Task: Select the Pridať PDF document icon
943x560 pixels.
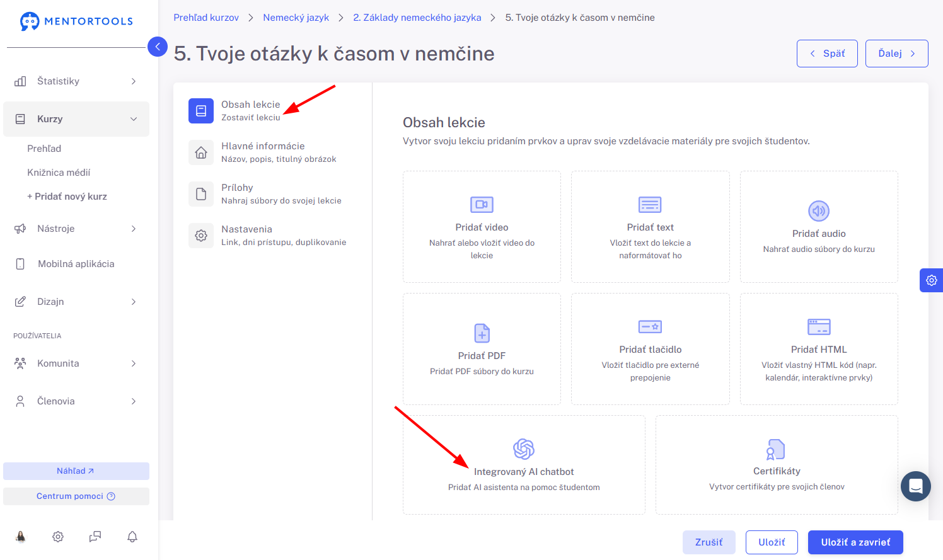Action: pos(482,333)
